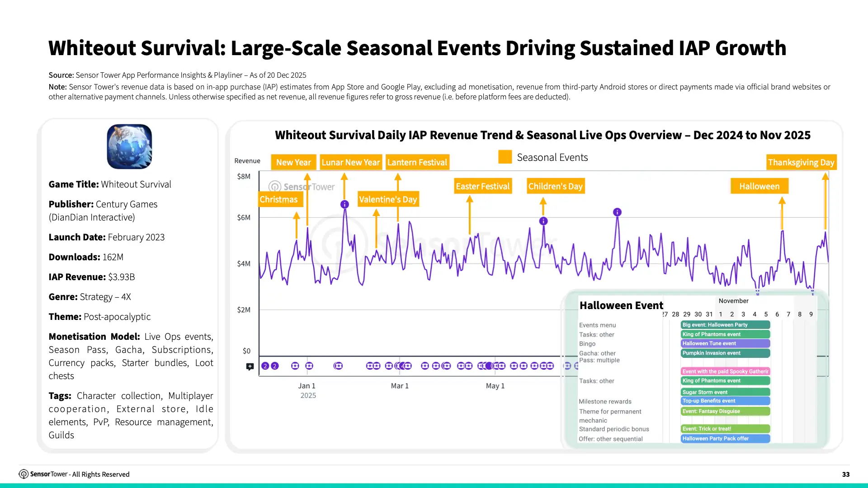Click the $6M axis label

click(x=244, y=217)
